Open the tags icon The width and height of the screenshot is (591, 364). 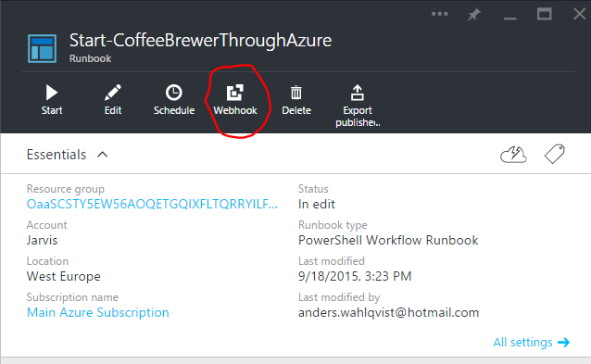555,154
